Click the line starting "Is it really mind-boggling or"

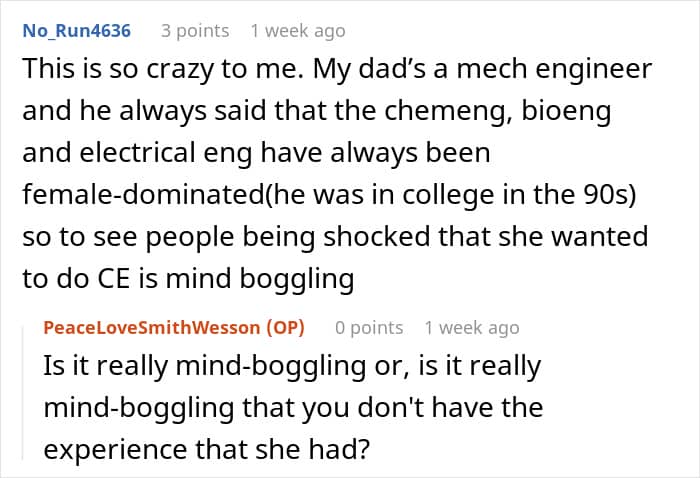pos(292,366)
